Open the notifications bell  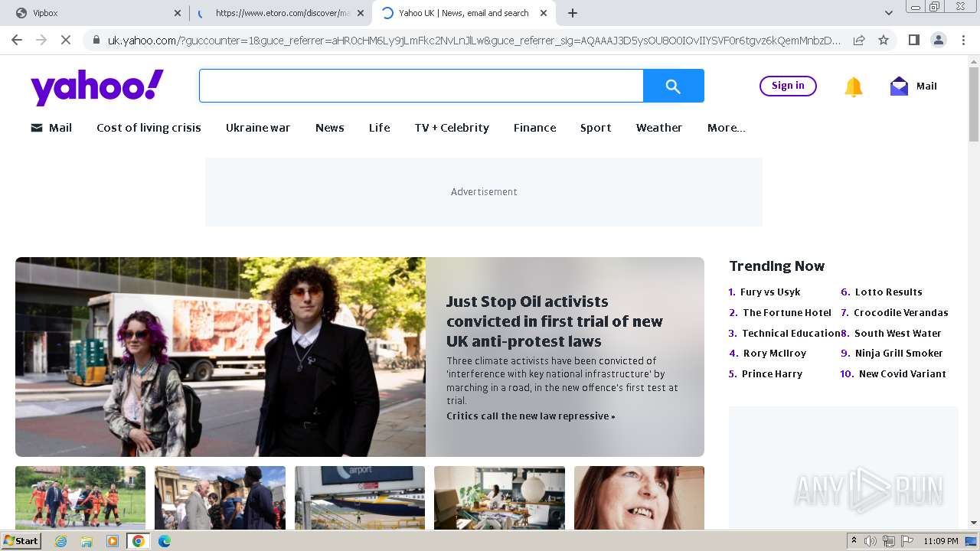click(853, 86)
